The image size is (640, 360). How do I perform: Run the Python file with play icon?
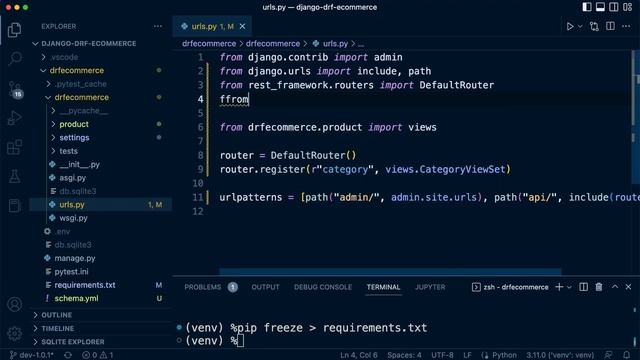tap(570, 26)
